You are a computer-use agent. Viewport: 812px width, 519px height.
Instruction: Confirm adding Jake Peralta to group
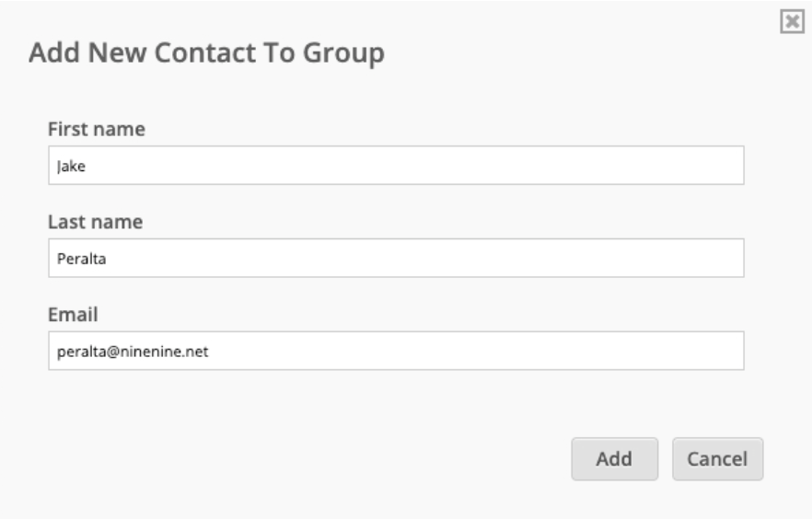[615, 459]
